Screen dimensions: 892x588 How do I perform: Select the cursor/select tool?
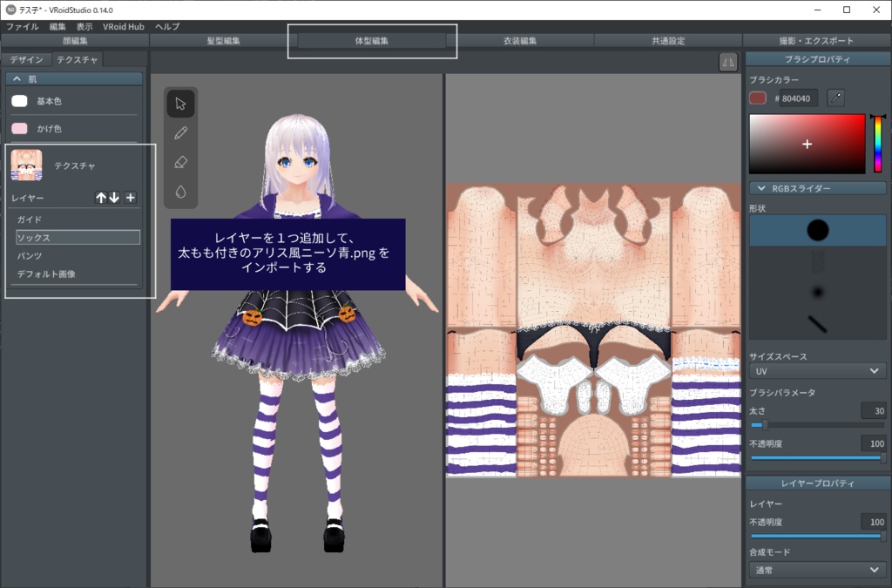(180, 103)
